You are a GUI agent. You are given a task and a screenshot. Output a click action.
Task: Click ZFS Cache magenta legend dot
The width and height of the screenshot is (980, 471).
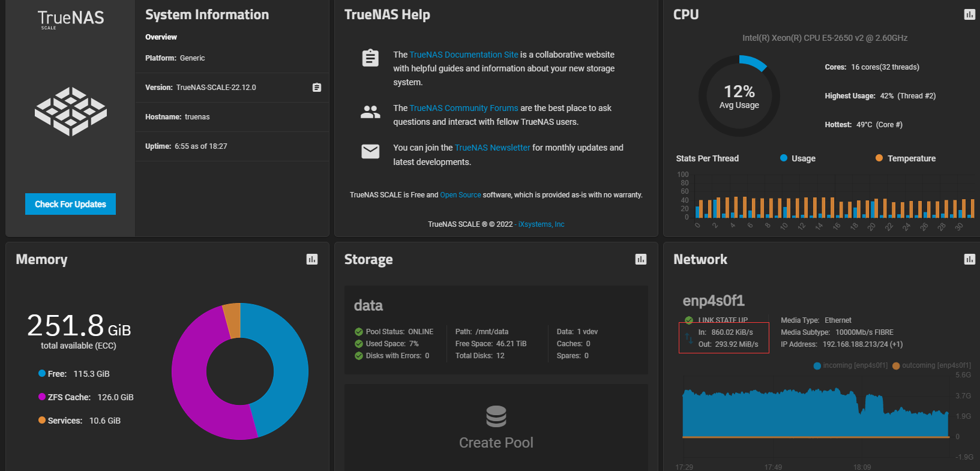tap(42, 397)
